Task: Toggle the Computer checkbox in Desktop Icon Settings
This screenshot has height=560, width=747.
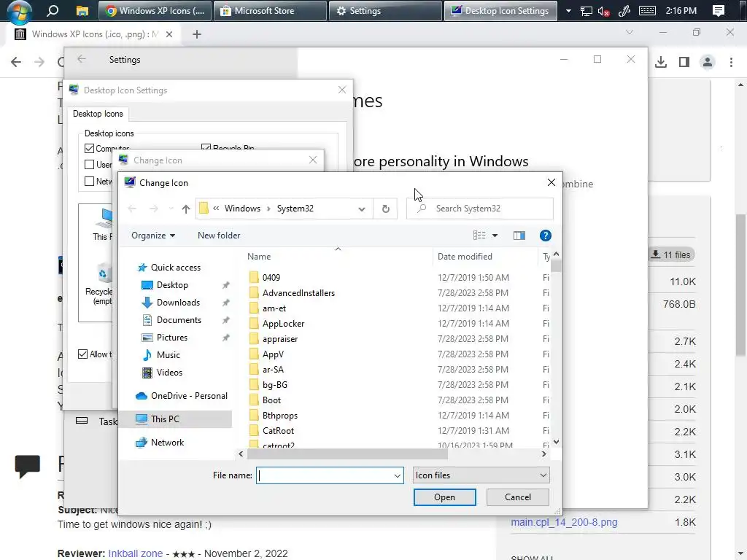Action: click(89, 149)
